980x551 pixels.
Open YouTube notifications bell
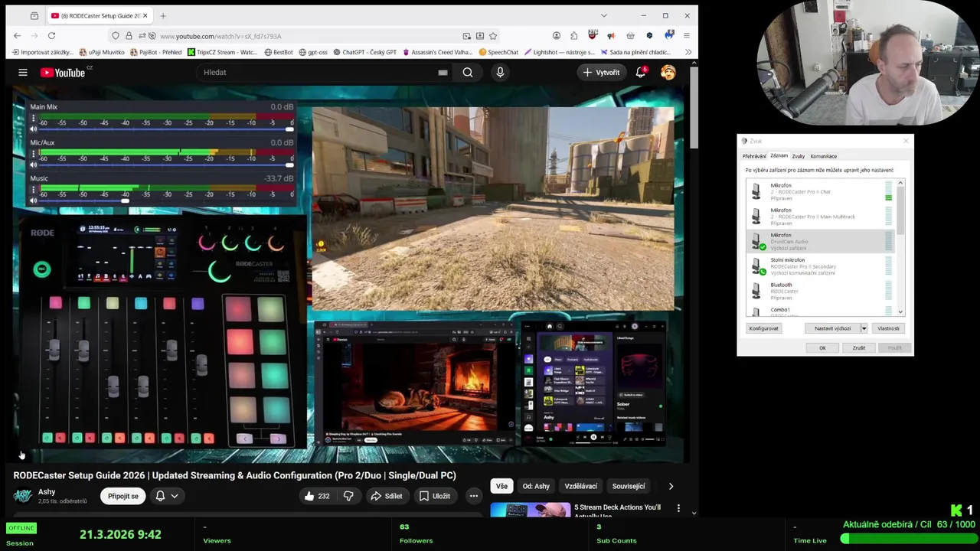point(641,72)
